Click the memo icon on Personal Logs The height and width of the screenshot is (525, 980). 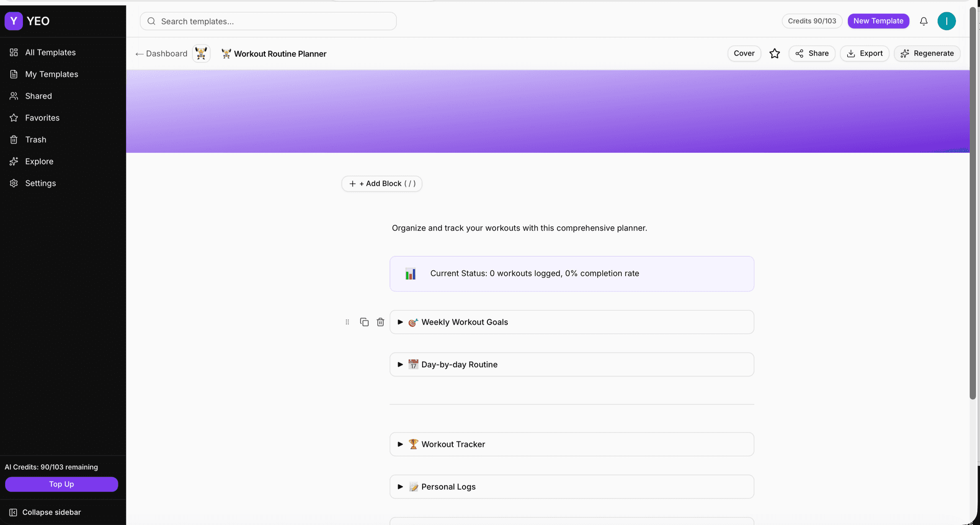413,487
